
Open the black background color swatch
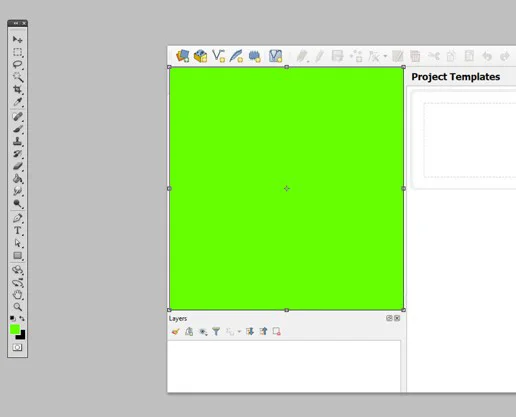pyautogui.click(x=22, y=336)
